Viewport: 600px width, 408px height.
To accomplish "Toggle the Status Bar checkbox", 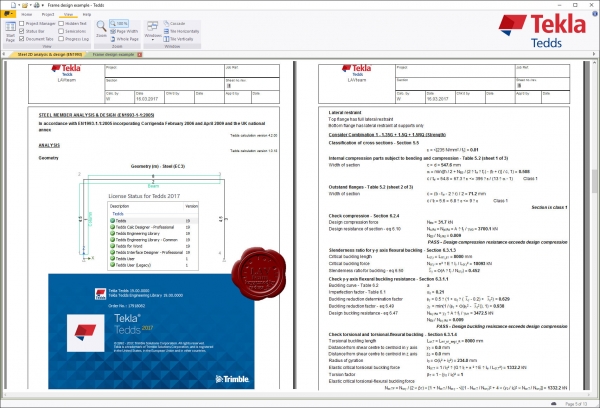I will pos(21,31).
